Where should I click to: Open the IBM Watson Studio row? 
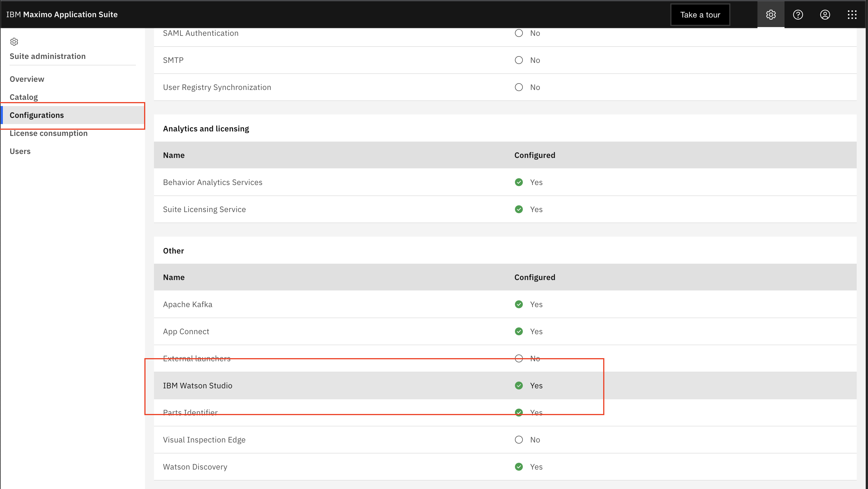(x=505, y=386)
